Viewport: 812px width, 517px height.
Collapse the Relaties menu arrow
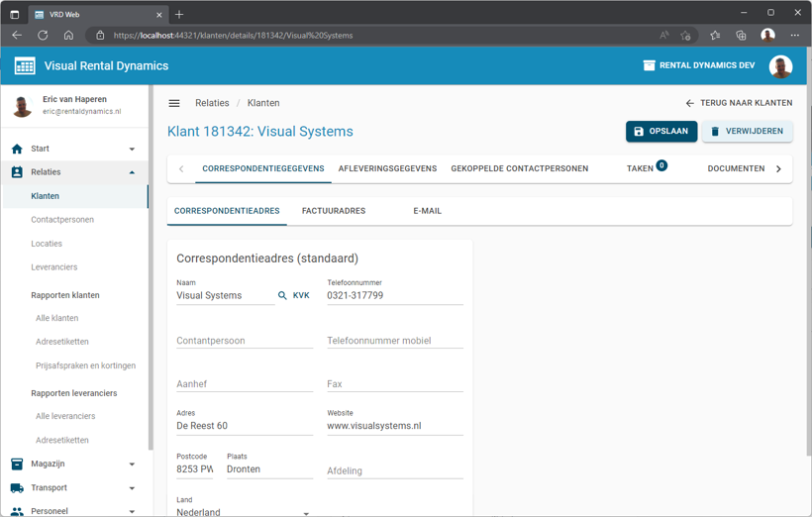coord(132,172)
